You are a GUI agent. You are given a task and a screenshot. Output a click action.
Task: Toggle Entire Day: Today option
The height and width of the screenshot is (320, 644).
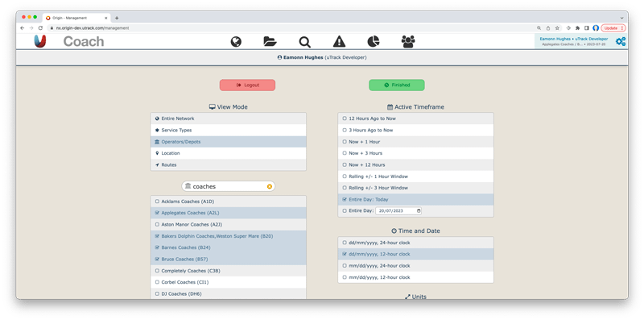point(415,199)
